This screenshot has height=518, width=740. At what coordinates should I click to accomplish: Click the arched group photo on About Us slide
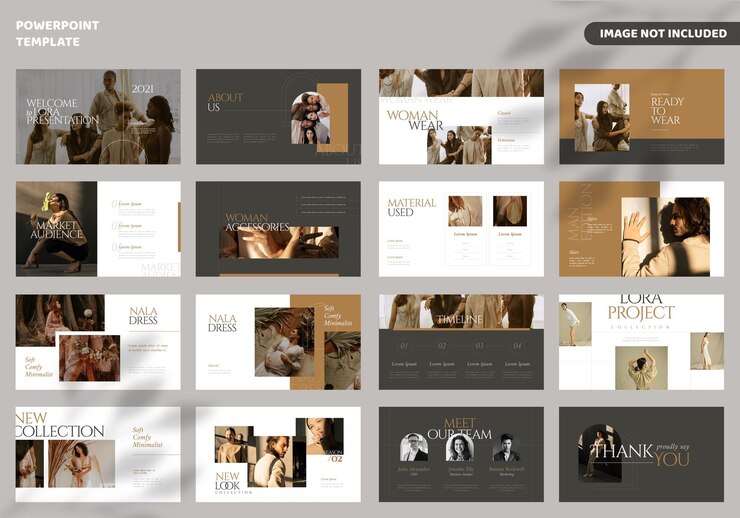[x=310, y=118]
